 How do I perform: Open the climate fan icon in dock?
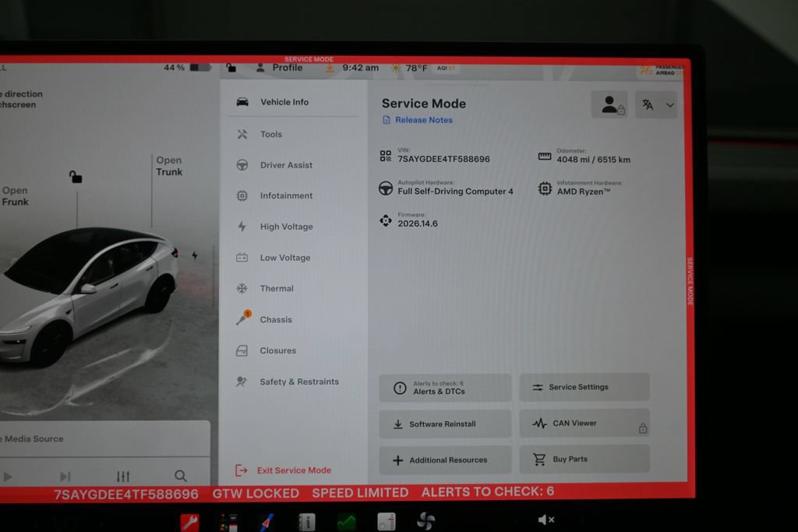pos(425,521)
